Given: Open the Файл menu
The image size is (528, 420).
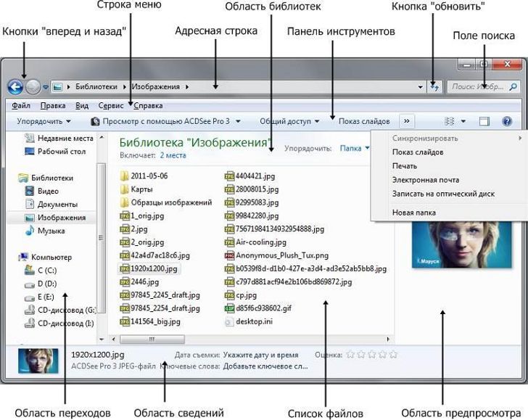Looking at the screenshot, I should (x=21, y=106).
